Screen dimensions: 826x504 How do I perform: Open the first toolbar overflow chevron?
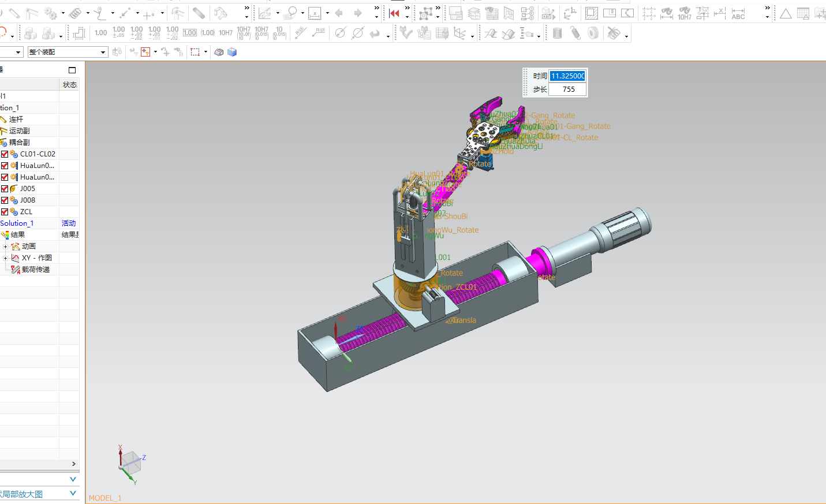[x=246, y=8]
